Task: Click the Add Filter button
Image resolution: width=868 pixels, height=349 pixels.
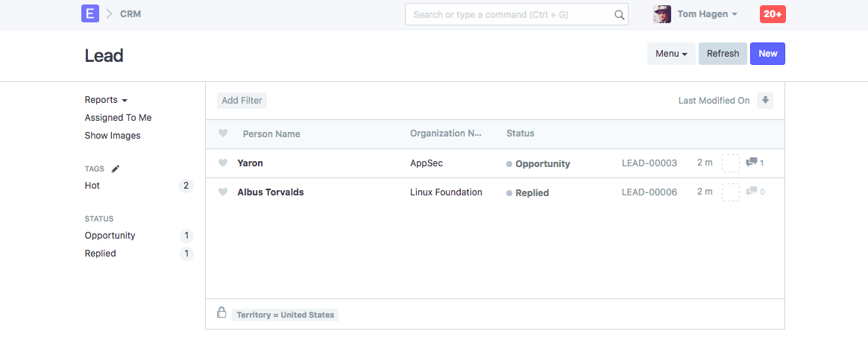Action: coord(242,100)
